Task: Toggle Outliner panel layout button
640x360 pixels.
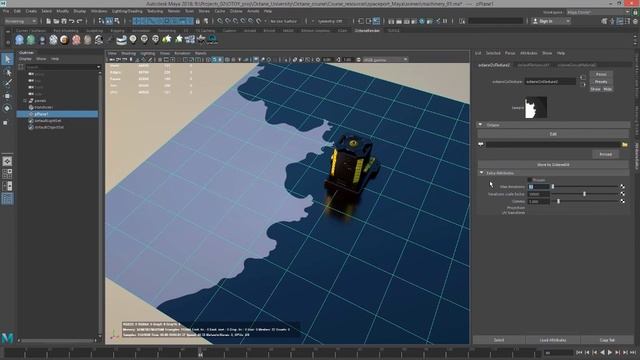Action: (x=7, y=199)
